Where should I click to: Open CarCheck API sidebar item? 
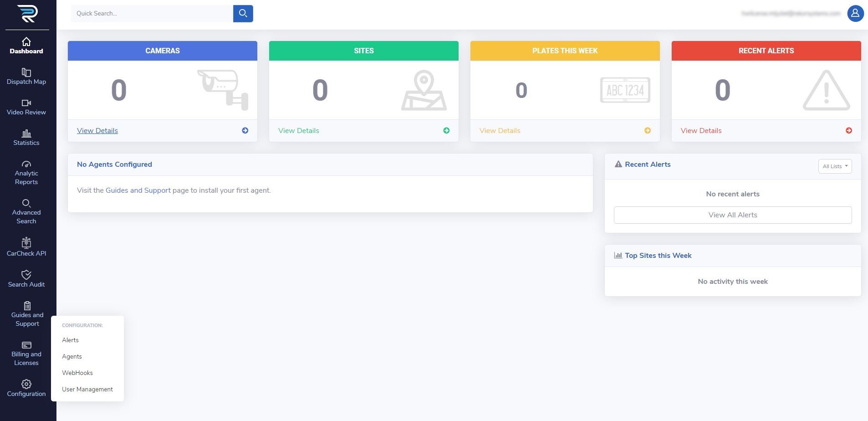point(26,247)
